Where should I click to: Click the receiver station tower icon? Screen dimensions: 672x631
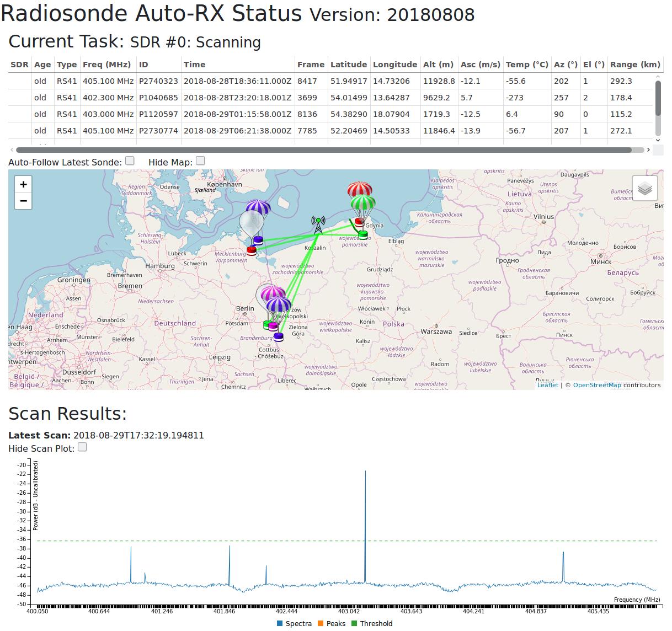[x=318, y=225]
